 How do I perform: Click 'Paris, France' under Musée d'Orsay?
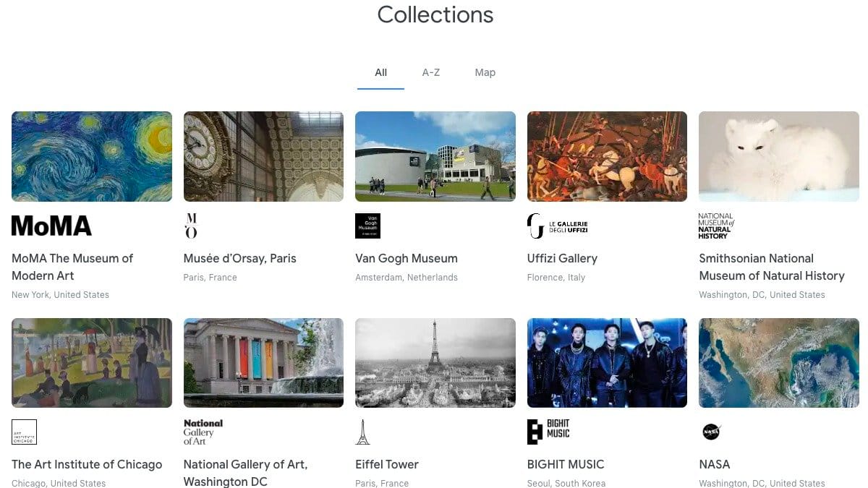[x=210, y=278]
